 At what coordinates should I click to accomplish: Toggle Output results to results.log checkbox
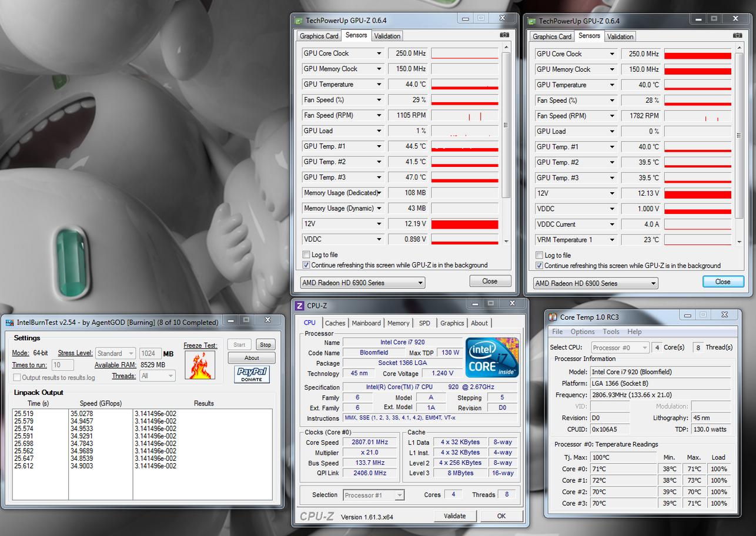(x=17, y=377)
